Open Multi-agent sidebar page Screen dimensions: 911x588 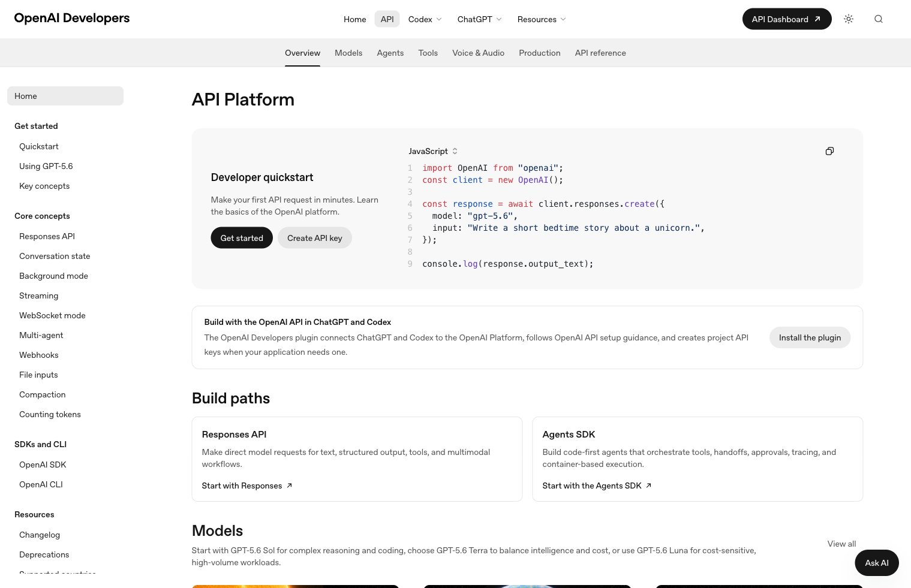point(41,335)
